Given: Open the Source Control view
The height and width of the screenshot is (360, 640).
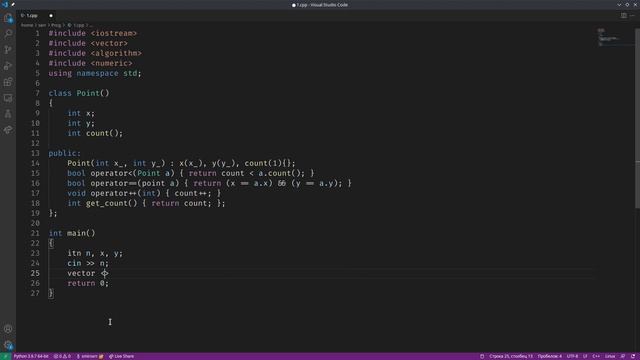Looking at the screenshot, I should 8,50.
